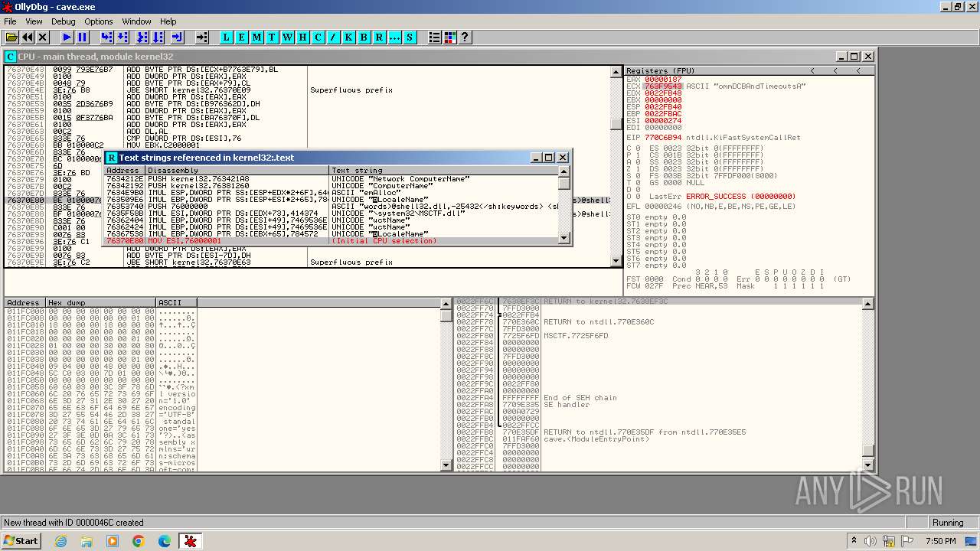Open Google Chrome from taskbar
Image resolution: width=980 pixels, height=551 pixels.
[138, 541]
